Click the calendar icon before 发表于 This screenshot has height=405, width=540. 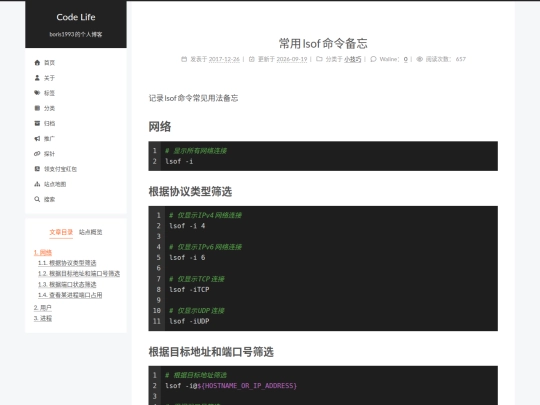click(x=184, y=59)
